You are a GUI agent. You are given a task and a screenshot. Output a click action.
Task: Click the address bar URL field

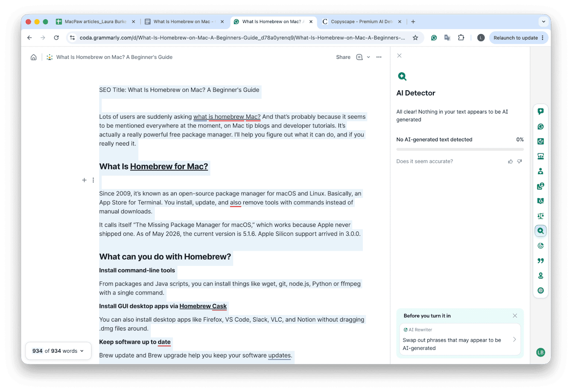[242, 38]
